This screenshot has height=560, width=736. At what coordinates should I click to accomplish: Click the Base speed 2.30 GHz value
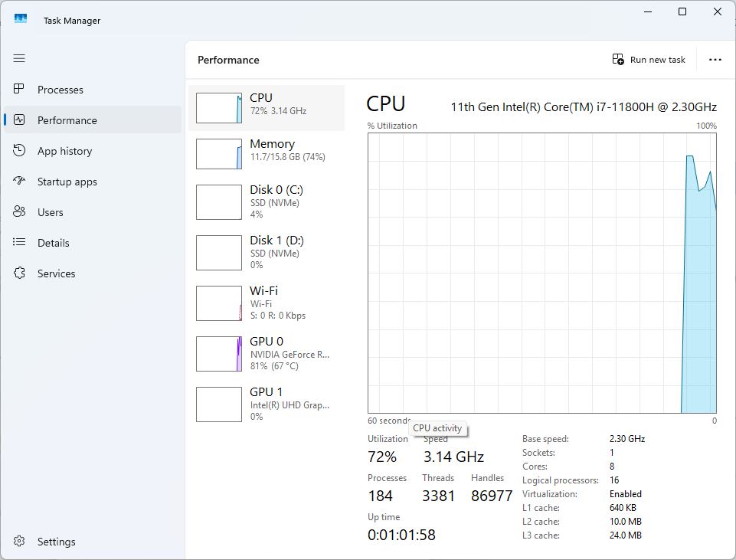tap(627, 439)
